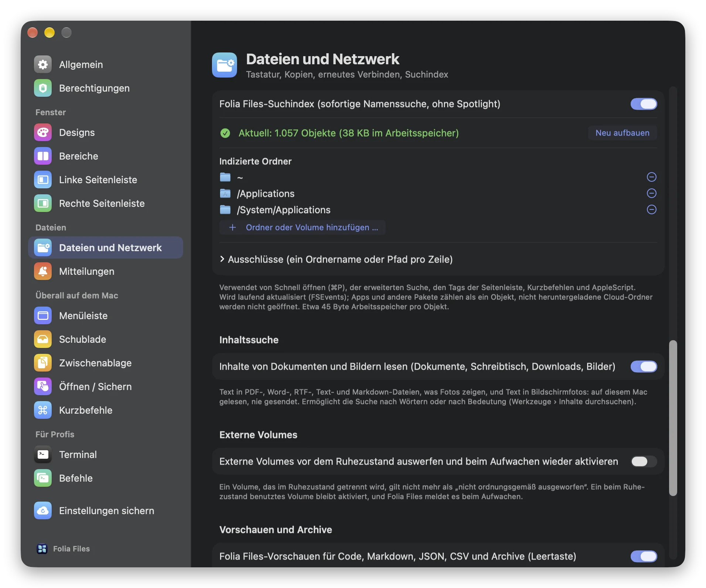The image size is (706, 588).
Task: Click the Berechtigungen lock icon
Action: [43, 88]
